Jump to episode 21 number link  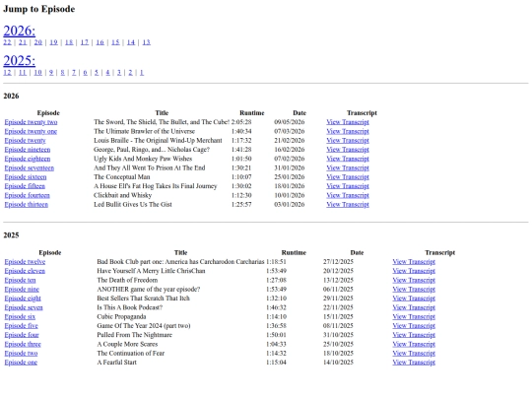[23, 42]
